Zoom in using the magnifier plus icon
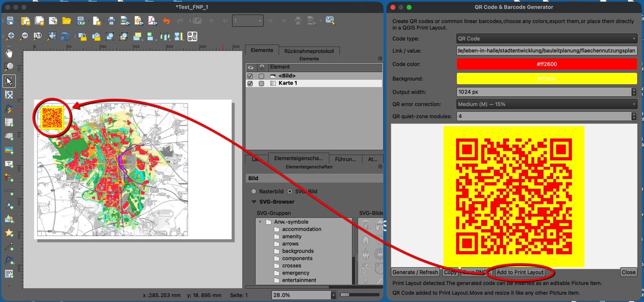Screen dimensions: 644x302 tap(10, 36)
